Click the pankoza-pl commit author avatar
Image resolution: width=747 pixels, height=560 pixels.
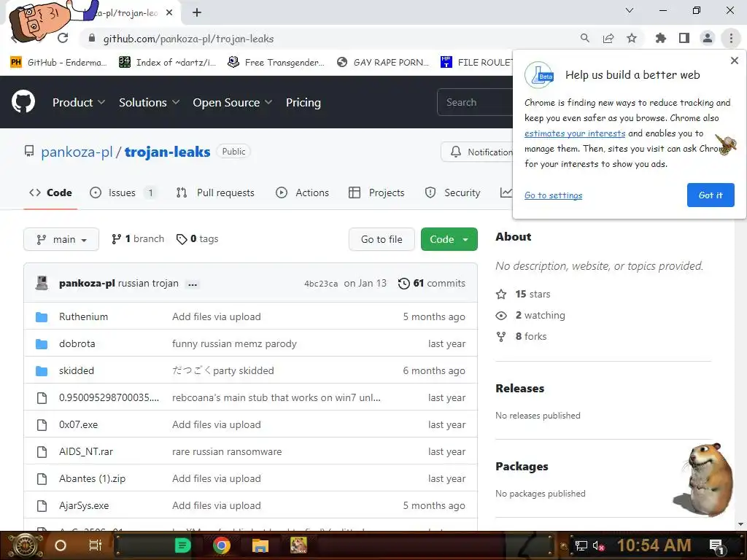pyautogui.click(x=42, y=284)
